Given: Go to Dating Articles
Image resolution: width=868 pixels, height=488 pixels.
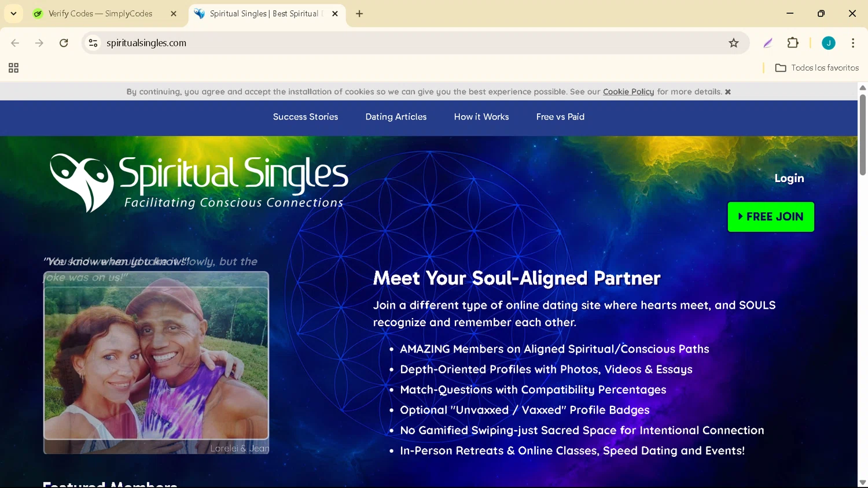Looking at the screenshot, I should 396,117.
